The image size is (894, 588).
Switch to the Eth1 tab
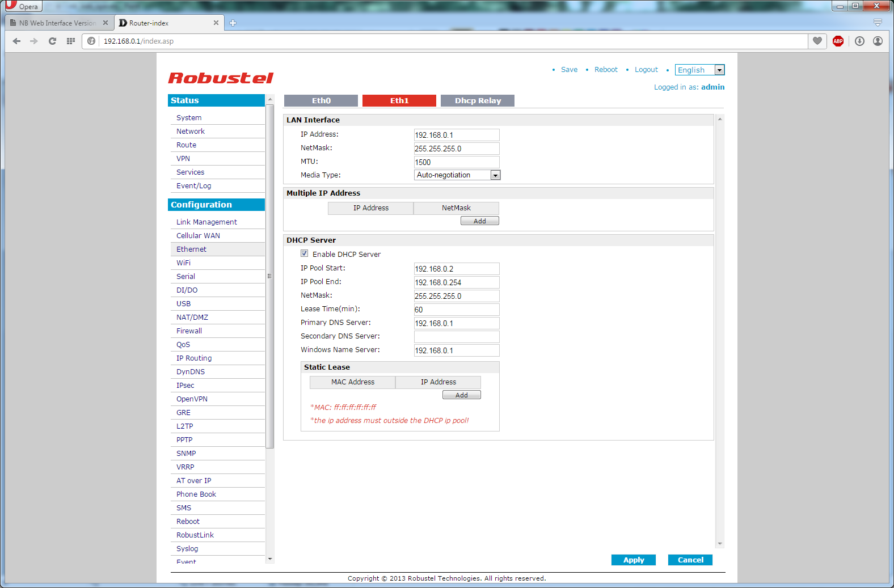[399, 100]
